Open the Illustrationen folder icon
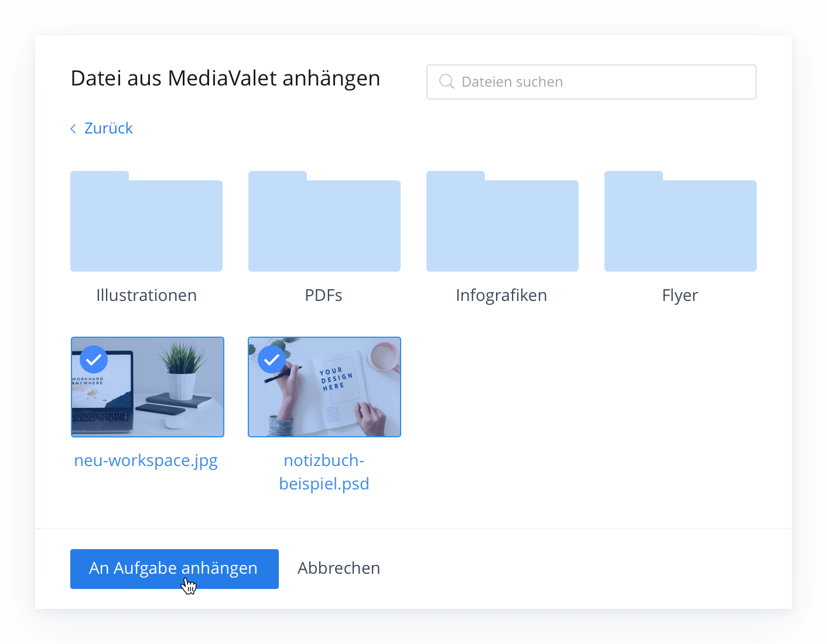Image resolution: width=827 pixels, height=644 pixels. click(146, 221)
